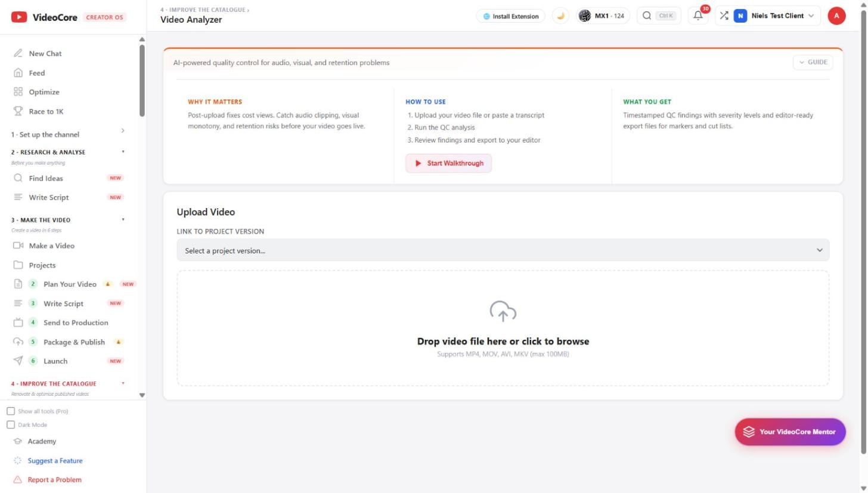The image size is (868, 493).
Task: Click the VideoCore logo icon
Action: 19,17
